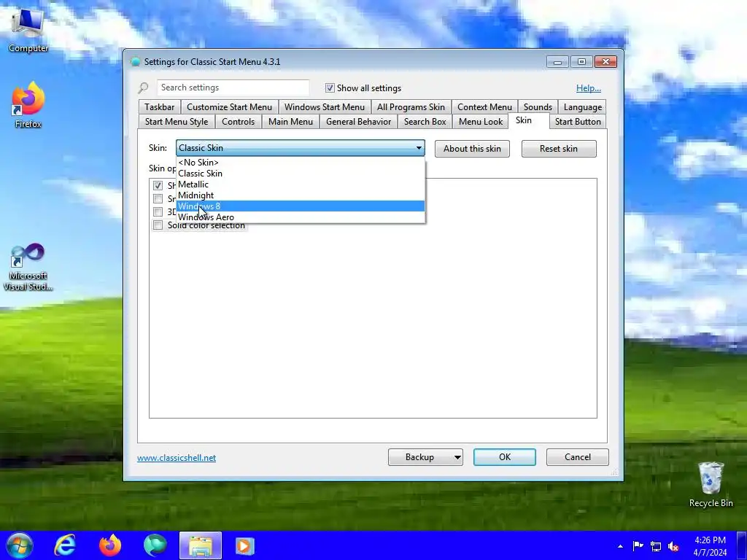The height and width of the screenshot is (560, 747).
Task: Toggle the Show all settings checkbox
Action: pyautogui.click(x=330, y=88)
